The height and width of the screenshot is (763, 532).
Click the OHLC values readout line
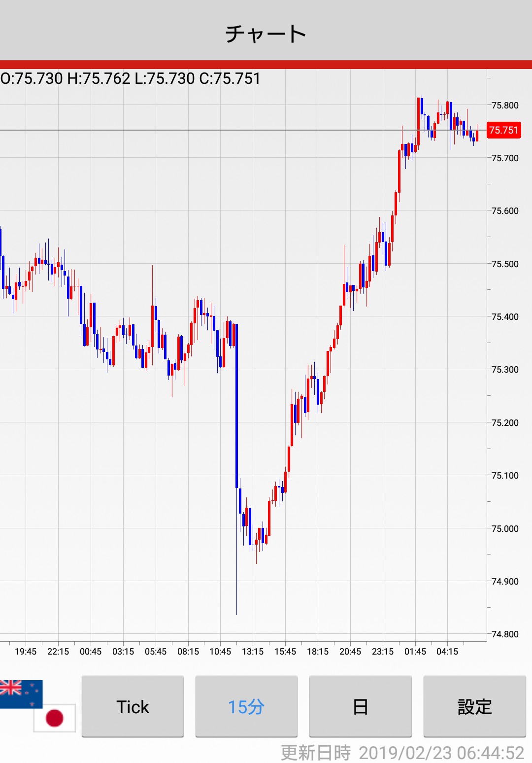[x=131, y=78]
